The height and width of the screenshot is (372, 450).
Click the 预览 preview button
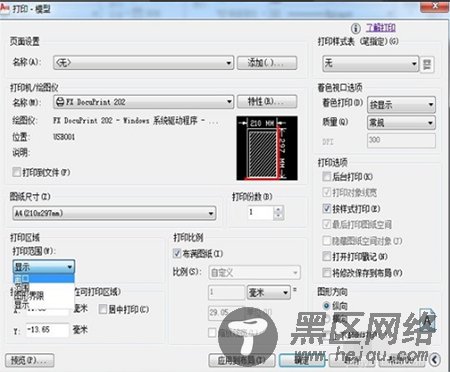[30, 360]
